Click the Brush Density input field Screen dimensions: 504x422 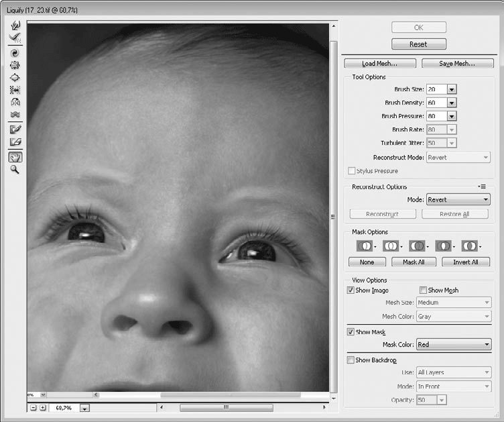pyautogui.click(x=436, y=103)
